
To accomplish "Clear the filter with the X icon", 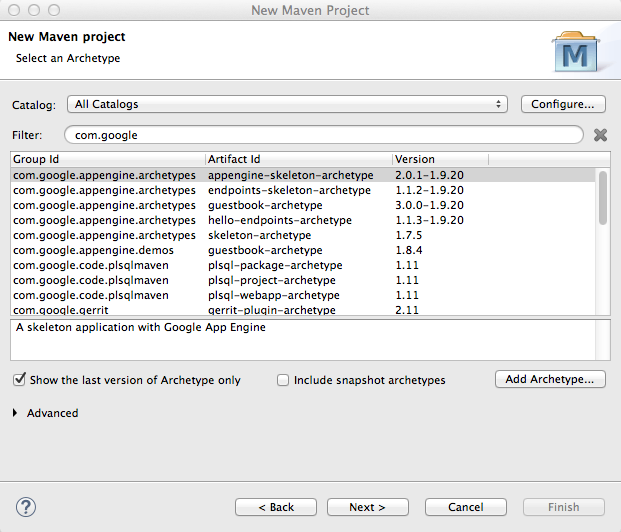I will point(600,135).
